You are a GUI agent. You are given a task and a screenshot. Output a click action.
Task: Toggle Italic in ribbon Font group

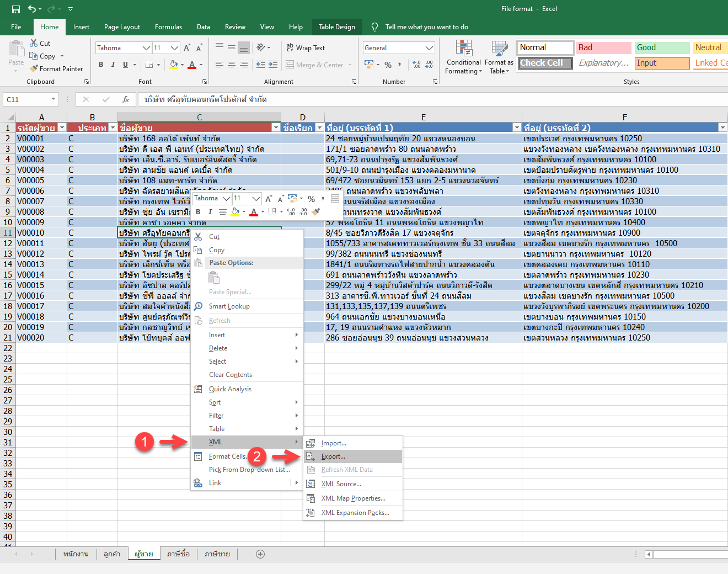coord(113,65)
